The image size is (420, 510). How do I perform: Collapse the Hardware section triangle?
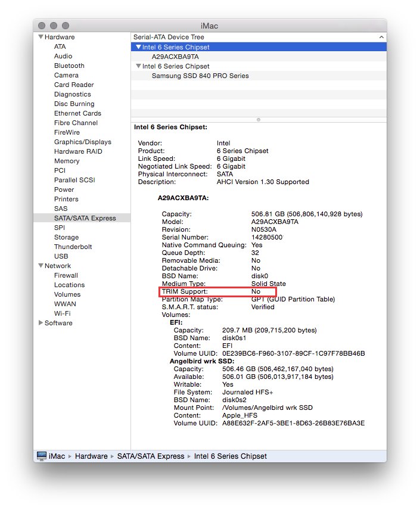point(41,37)
